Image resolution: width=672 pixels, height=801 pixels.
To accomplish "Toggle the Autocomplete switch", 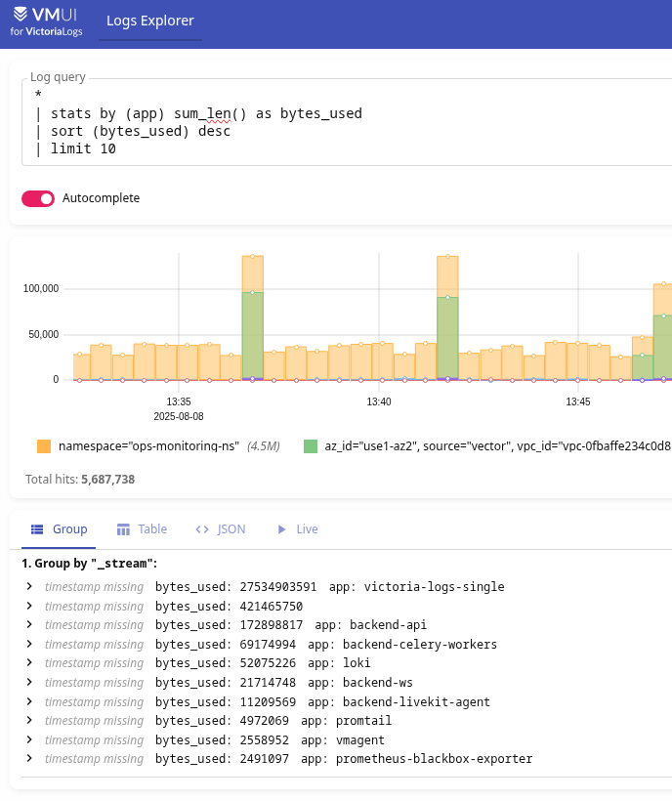I will pos(38,198).
